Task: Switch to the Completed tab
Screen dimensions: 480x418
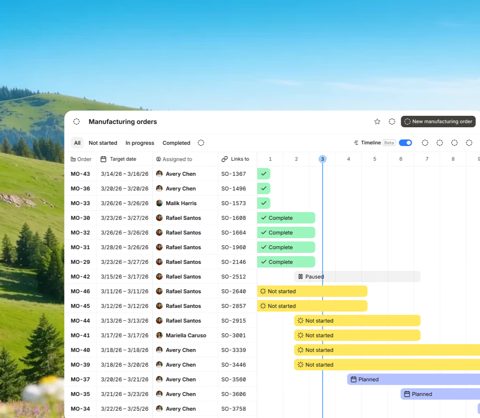Action: 176,143
